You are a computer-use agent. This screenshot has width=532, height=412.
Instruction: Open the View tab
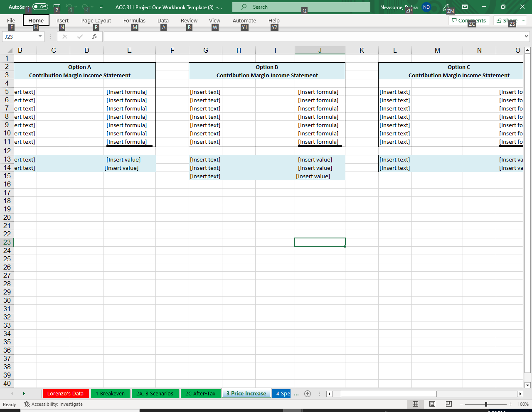(214, 20)
